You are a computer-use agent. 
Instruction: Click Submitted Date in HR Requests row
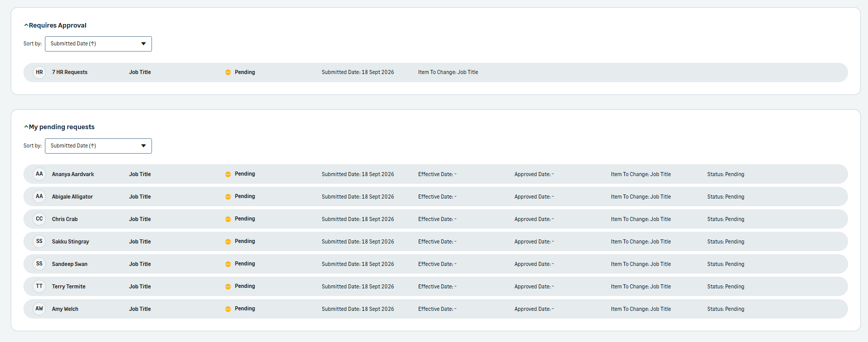pyautogui.click(x=358, y=72)
